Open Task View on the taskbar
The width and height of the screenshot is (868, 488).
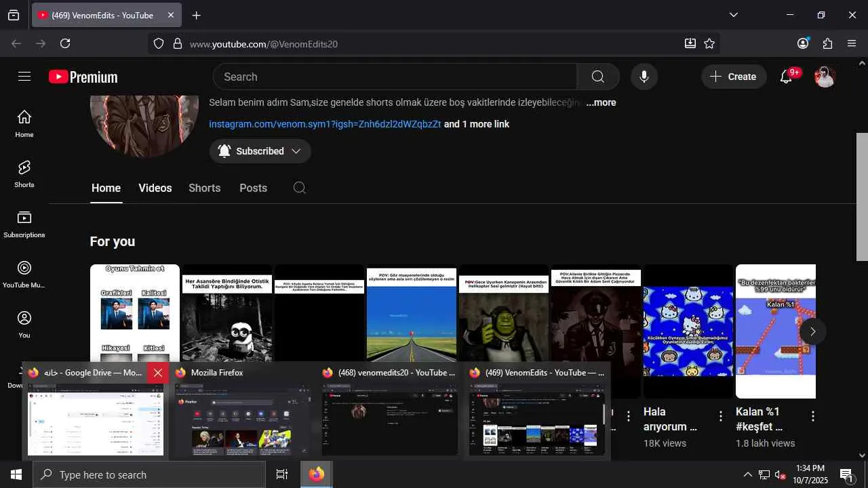[282, 474]
